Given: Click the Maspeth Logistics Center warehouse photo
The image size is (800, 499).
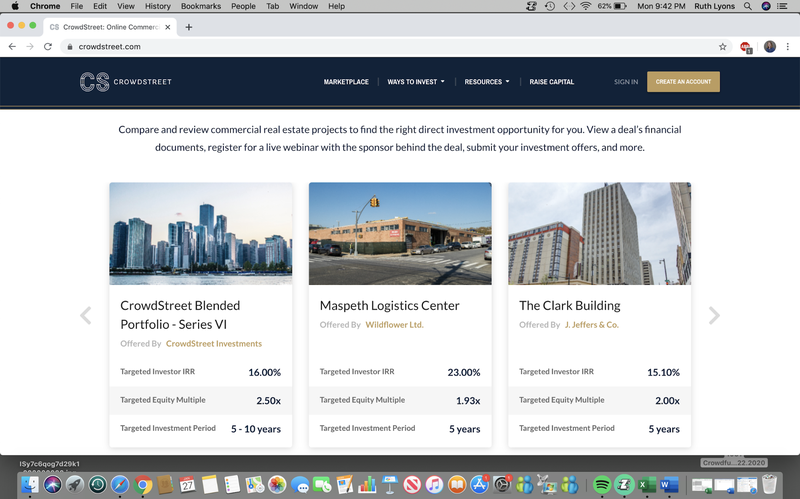Looking at the screenshot, I should pos(400,234).
